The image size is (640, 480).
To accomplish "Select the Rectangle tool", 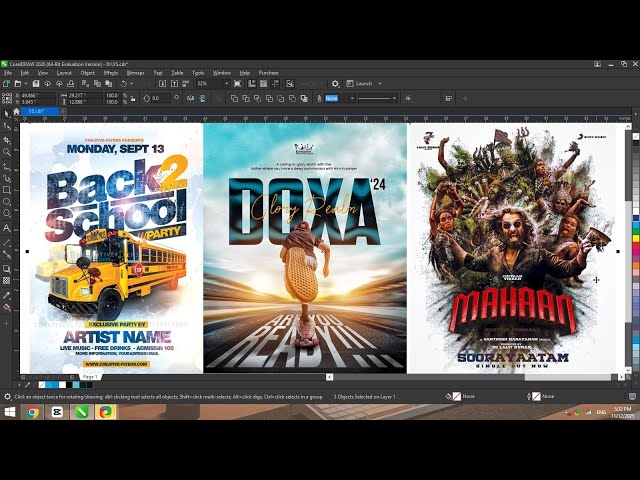I will [x=7, y=190].
